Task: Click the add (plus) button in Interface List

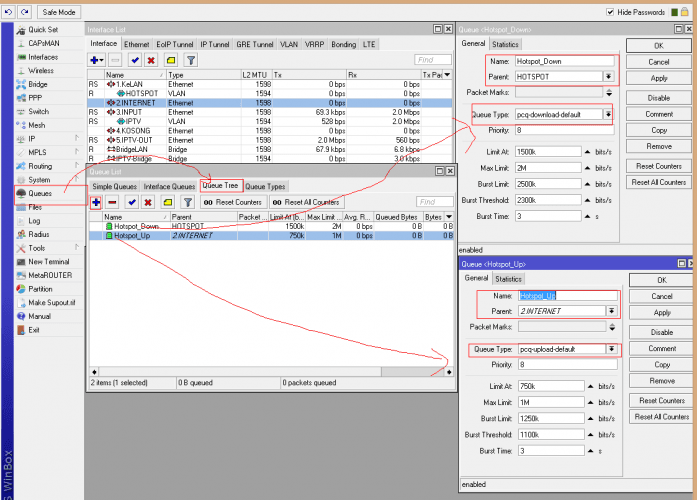Action: click(96, 60)
